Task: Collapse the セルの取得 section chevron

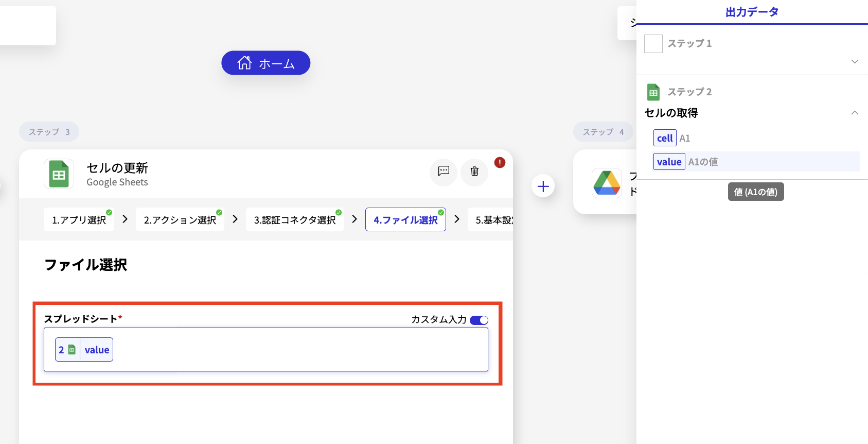Action: click(x=855, y=113)
